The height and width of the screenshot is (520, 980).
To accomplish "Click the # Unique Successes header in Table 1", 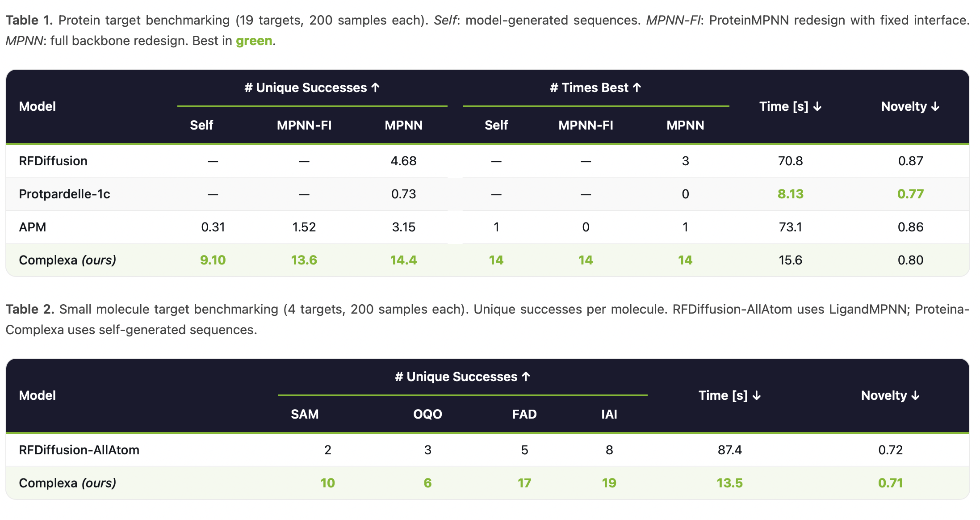I will coord(312,88).
